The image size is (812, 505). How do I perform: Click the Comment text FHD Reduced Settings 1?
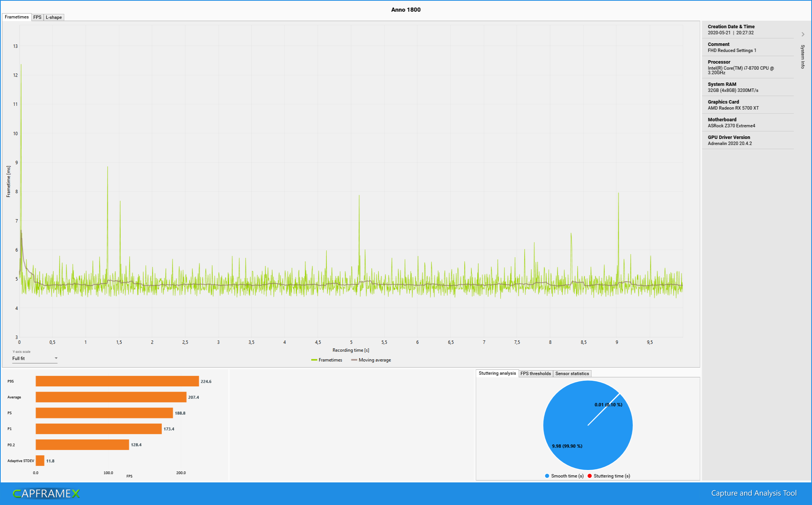[x=732, y=50]
